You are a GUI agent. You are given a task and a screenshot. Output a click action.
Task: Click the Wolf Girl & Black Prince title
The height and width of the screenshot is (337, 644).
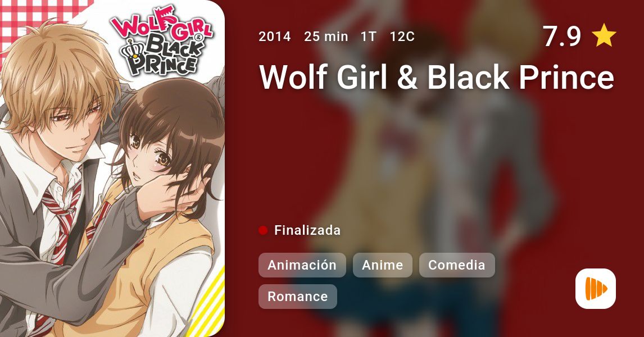(437, 77)
